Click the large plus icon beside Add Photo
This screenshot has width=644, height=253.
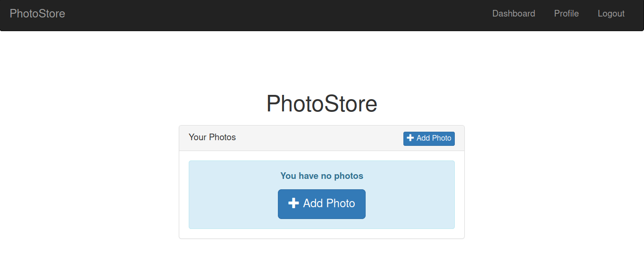293,203
